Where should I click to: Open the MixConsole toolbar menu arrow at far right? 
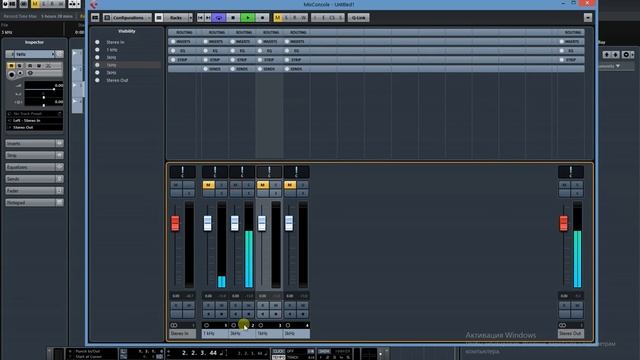588,18
